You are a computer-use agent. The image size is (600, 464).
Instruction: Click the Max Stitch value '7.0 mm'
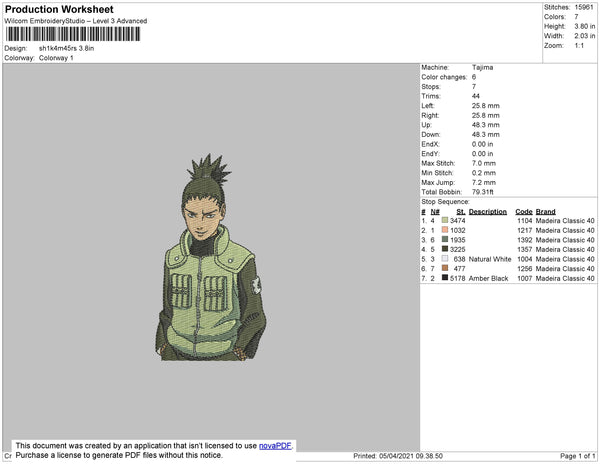pyautogui.click(x=484, y=163)
